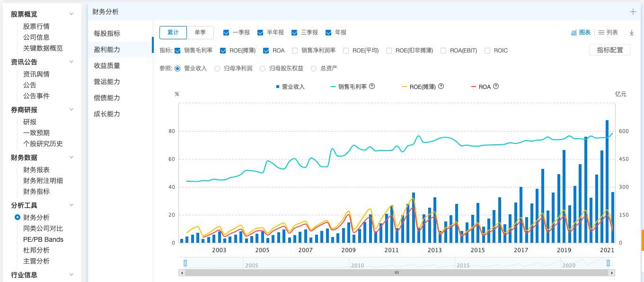Open the PE/PB Bands link
The width and height of the screenshot is (644, 282).
43,239
